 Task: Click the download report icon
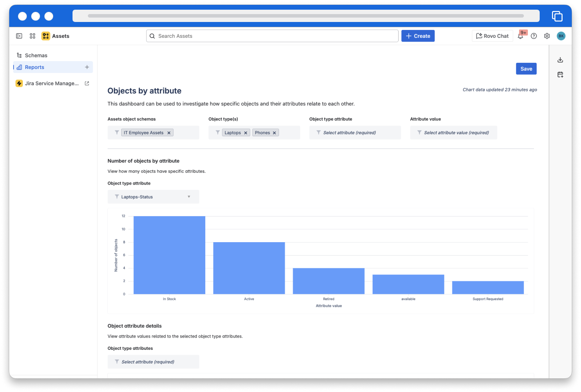pos(560,60)
